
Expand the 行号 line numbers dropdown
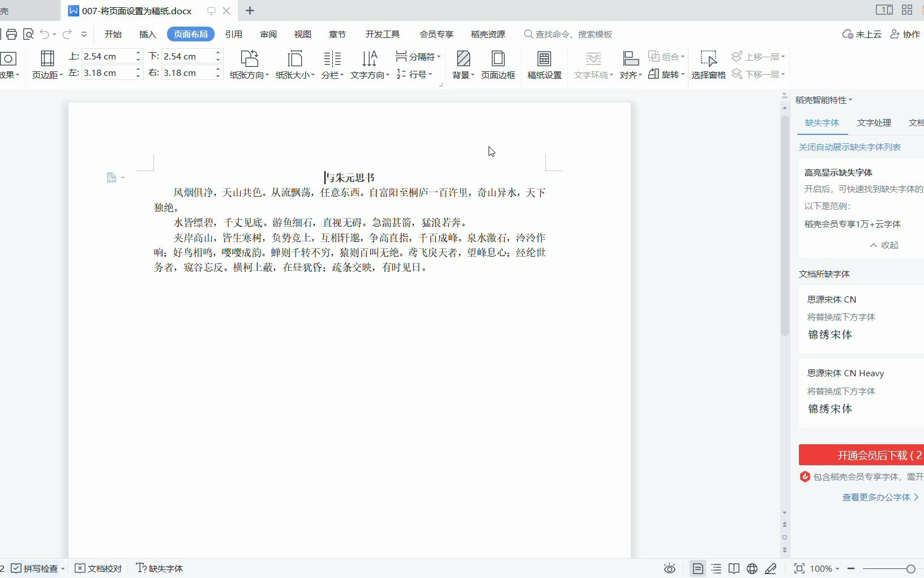[x=415, y=74]
